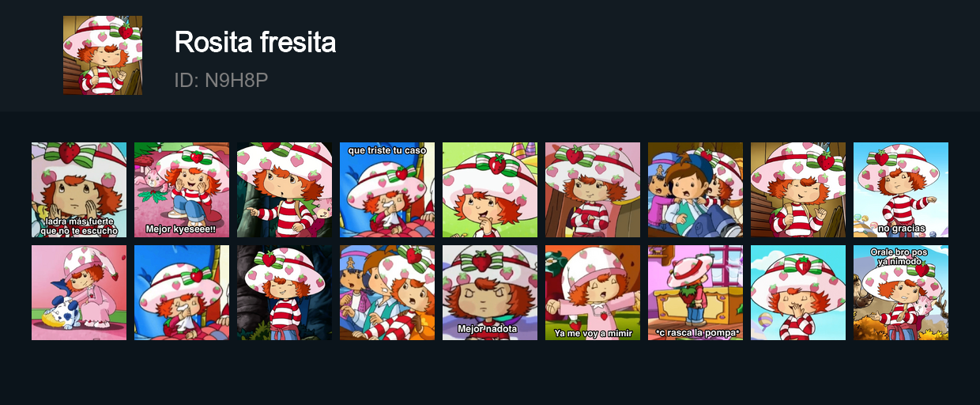980x405 pixels.
Task: Open the green background thinking sticker
Action: coord(490,190)
